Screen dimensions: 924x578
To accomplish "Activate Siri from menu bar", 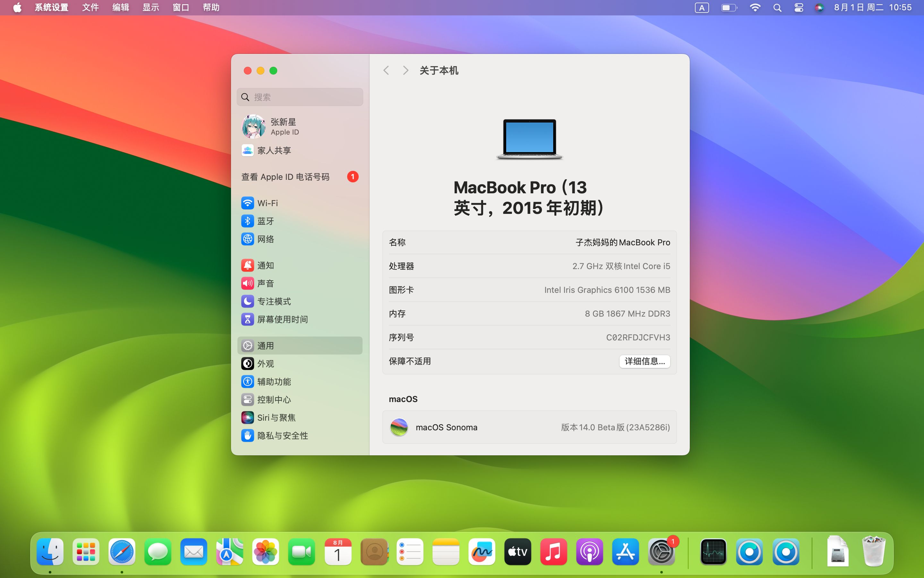I will 819,8.
